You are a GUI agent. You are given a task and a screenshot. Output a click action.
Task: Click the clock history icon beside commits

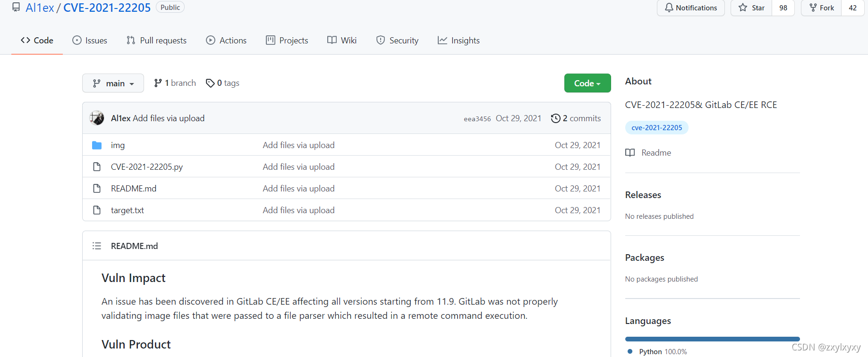click(x=556, y=118)
